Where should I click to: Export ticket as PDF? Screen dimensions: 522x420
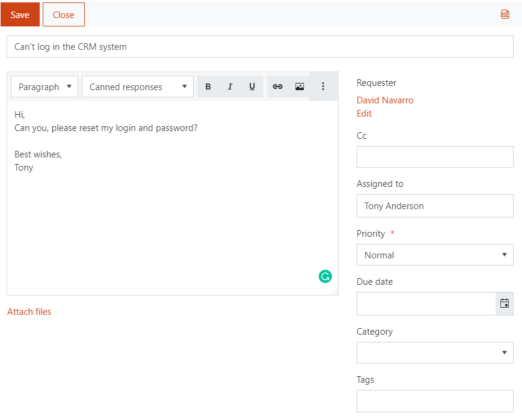click(505, 14)
